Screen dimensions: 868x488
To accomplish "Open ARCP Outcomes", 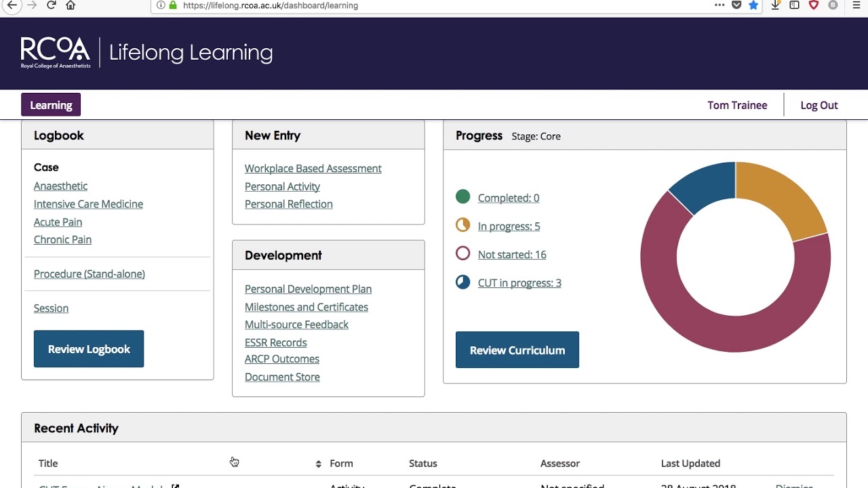I will coord(282,359).
